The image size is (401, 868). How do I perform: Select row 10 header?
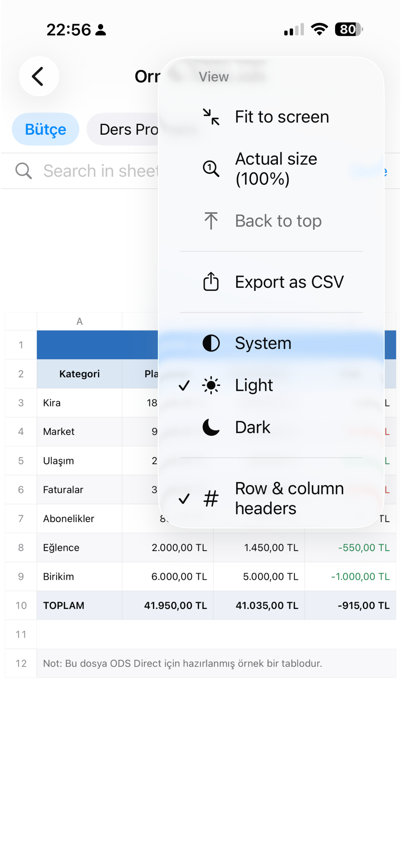point(21,606)
